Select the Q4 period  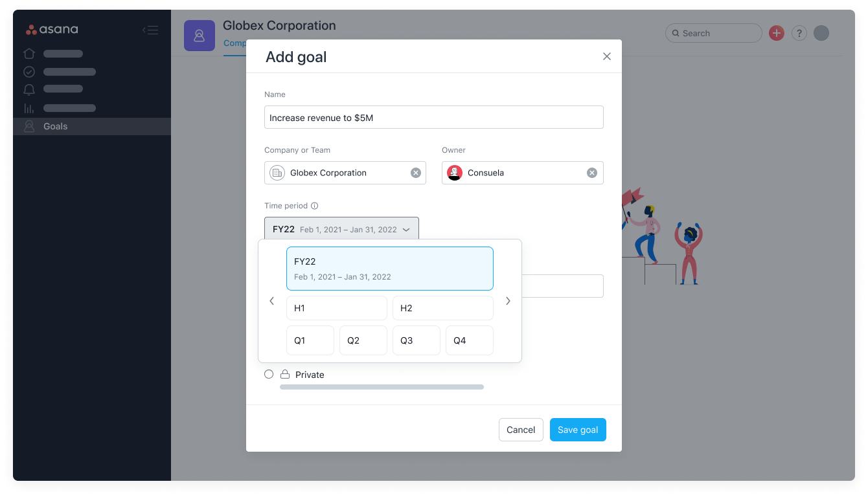(470, 340)
